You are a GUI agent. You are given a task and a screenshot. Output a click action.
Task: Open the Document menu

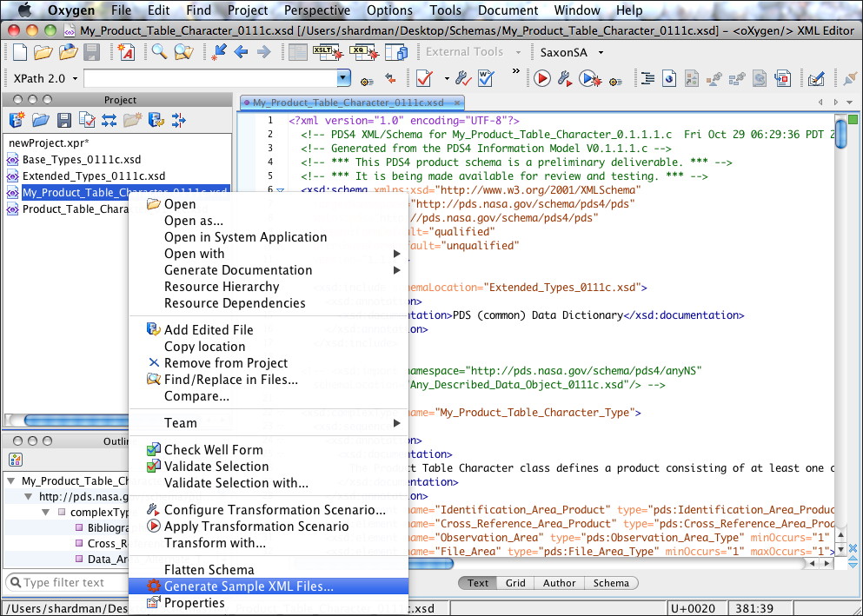click(508, 10)
